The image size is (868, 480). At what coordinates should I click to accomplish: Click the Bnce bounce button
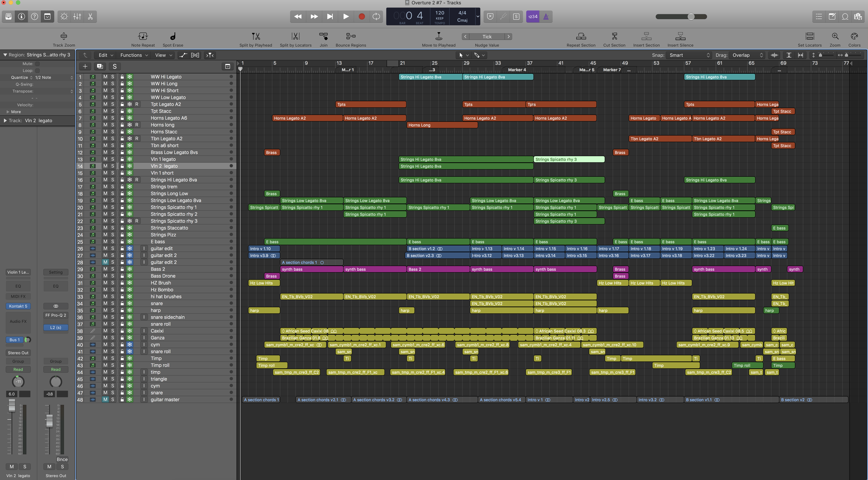click(x=62, y=459)
